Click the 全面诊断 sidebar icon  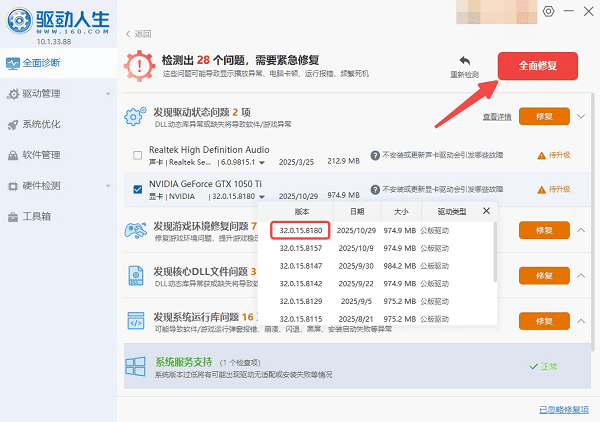(12, 64)
